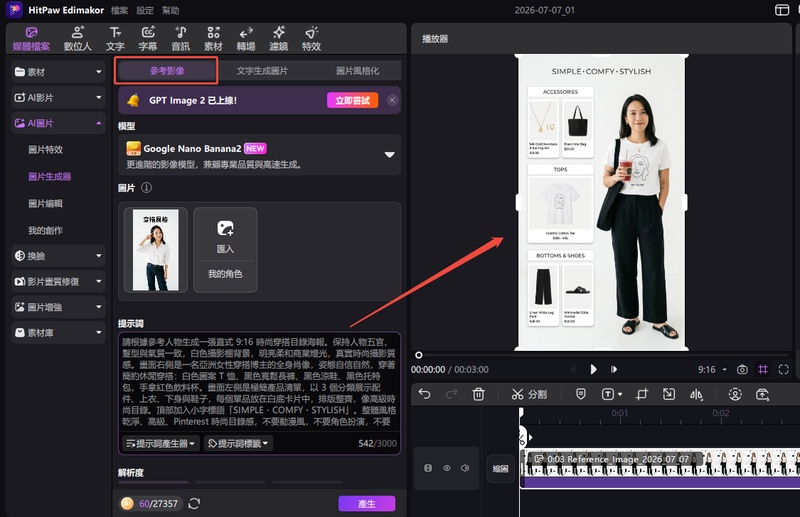Click the purple 產生 generate button
Viewport: 800px width, 517px height.
[367, 504]
